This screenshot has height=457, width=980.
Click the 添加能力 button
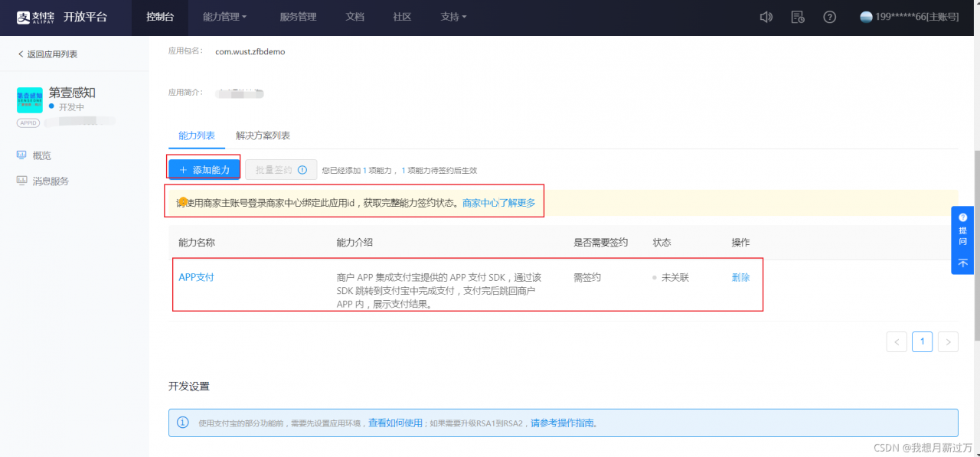[x=204, y=169]
